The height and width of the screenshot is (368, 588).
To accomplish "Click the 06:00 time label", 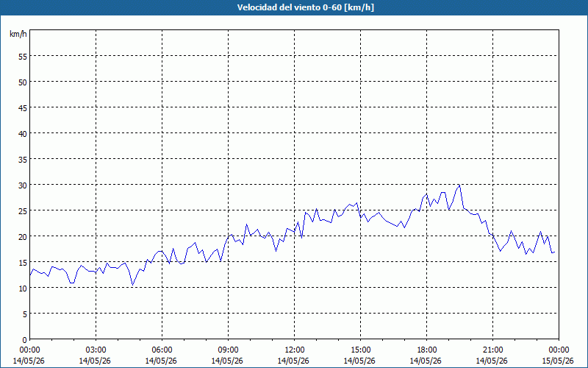I will [x=162, y=350].
